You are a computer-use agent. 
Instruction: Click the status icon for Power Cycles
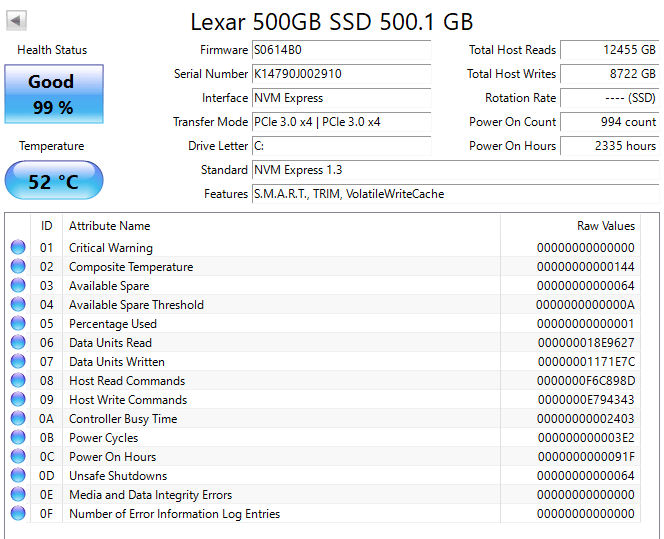tap(18, 437)
